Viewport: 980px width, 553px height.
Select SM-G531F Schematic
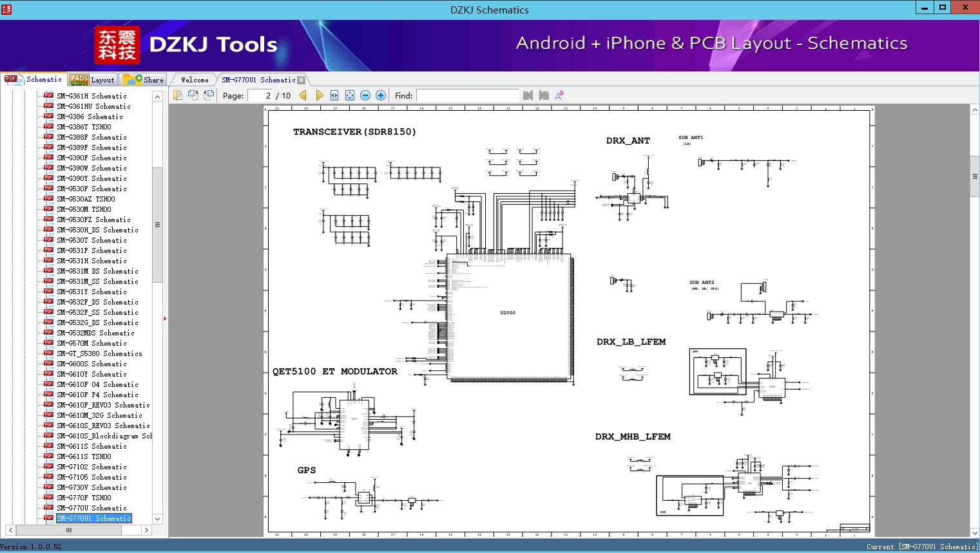[91, 250]
